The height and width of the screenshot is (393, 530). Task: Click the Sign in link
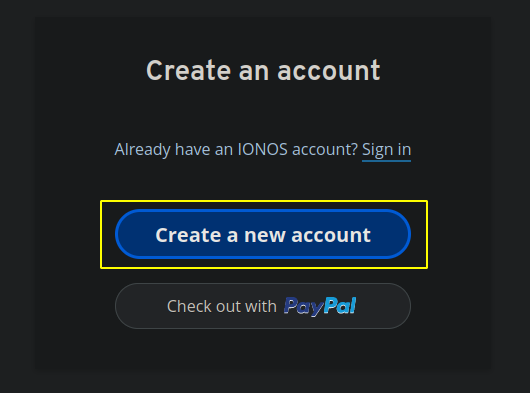(386, 150)
